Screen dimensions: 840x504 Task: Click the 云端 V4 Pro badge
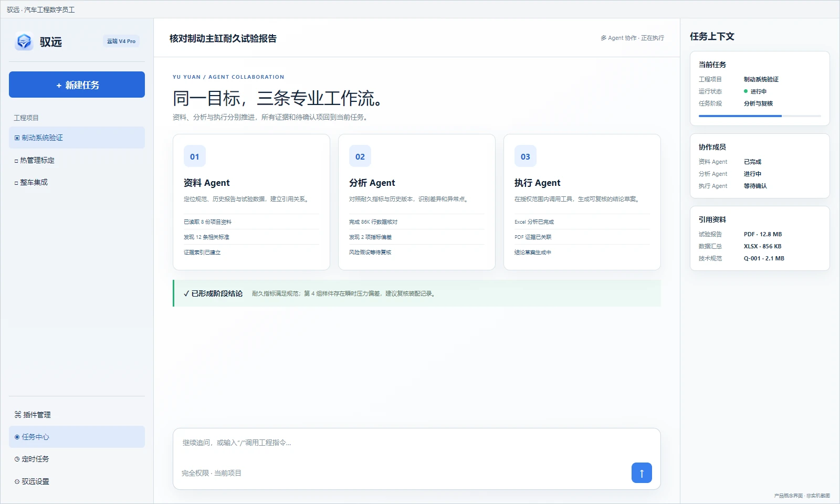pyautogui.click(x=121, y=41)
